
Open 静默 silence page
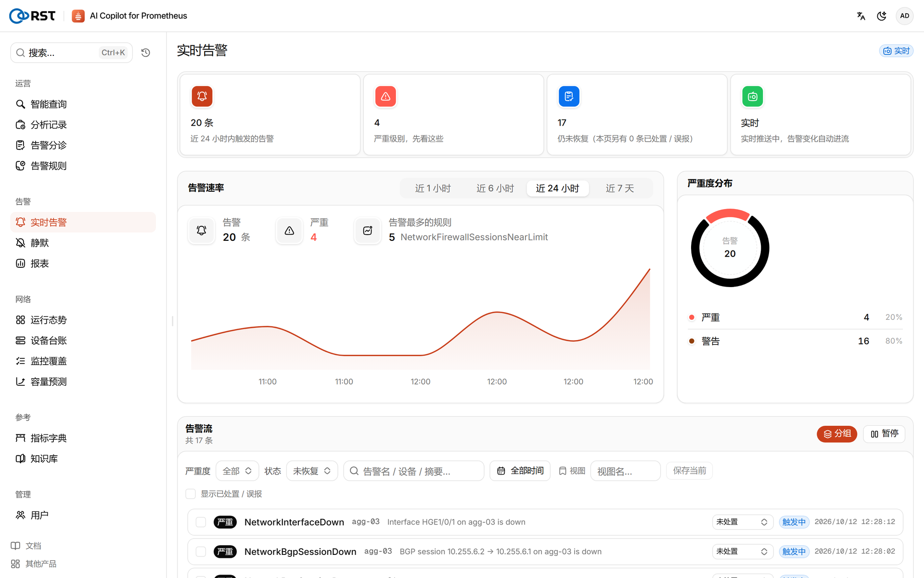pyautogui.click(x=83, y=243)
